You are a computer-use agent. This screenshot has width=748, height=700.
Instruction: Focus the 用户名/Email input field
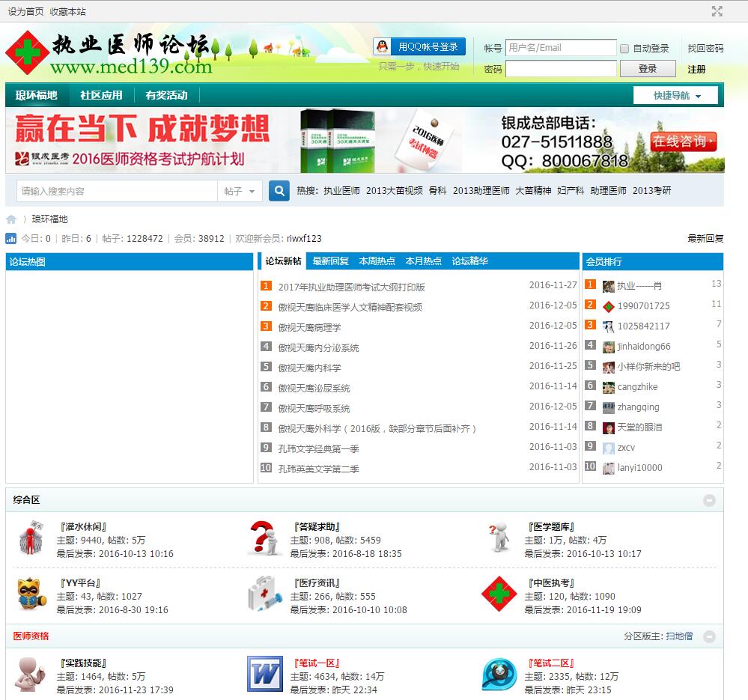click(561, 48)
